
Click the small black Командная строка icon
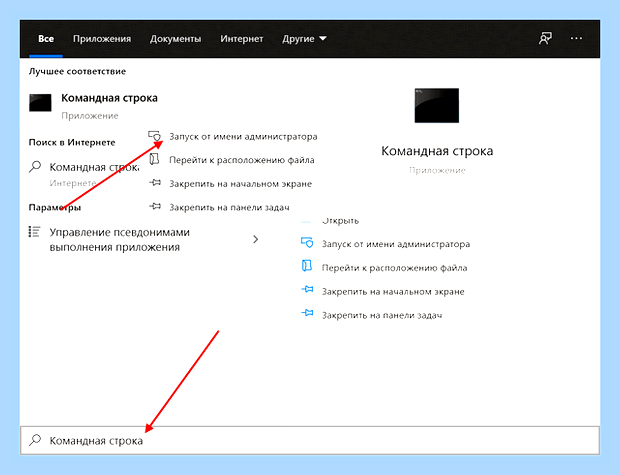(x=40, y=103)
